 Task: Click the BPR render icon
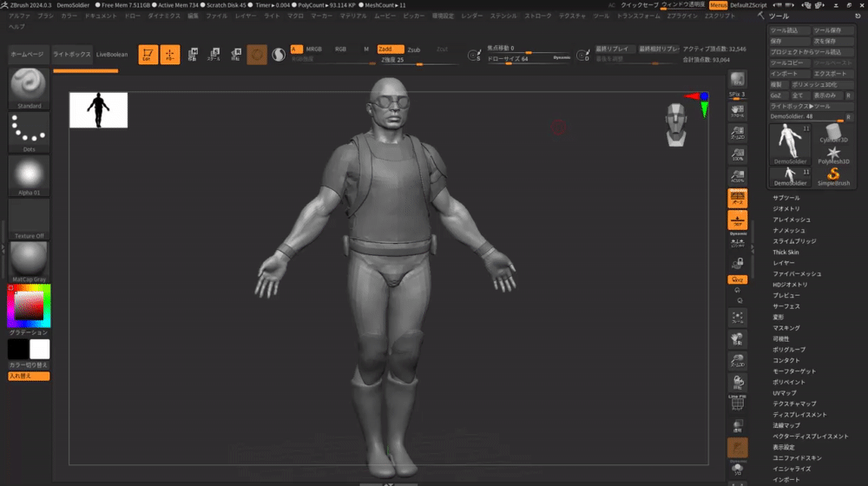pyautogui.click(x=737, y=80)
